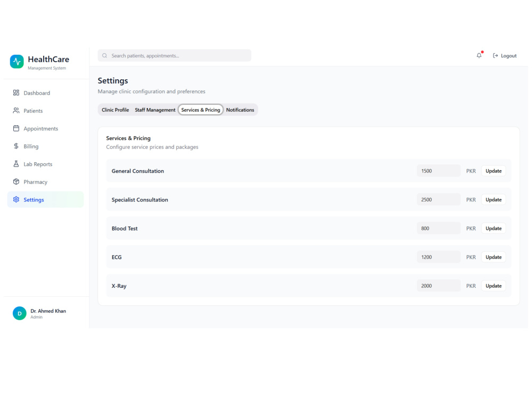
Task: Click General Consultation price field 1500
Action: (438, 171)
